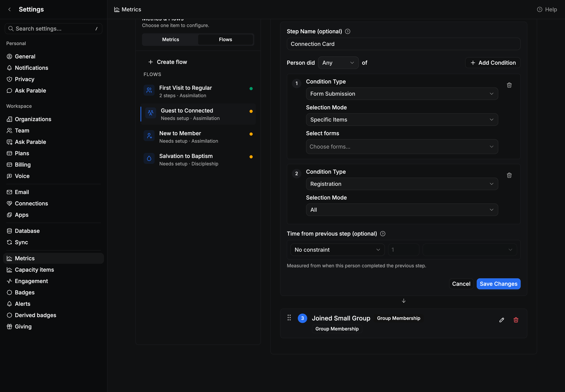Click Create flow

coord(168,62)
